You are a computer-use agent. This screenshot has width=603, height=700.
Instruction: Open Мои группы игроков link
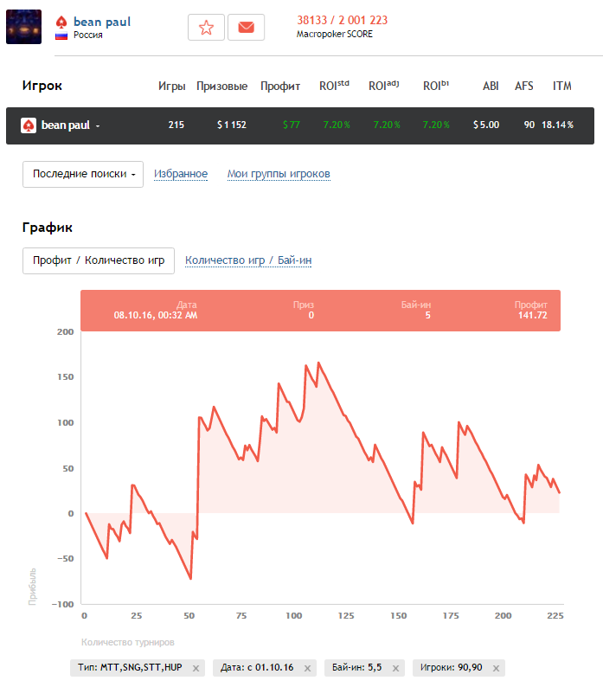[x=279, y=174]
